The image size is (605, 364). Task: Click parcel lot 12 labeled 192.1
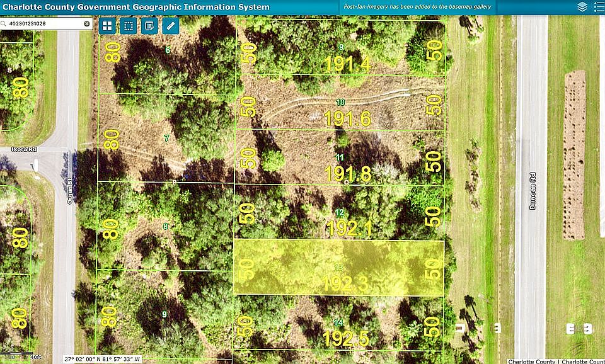coord(339,214)
